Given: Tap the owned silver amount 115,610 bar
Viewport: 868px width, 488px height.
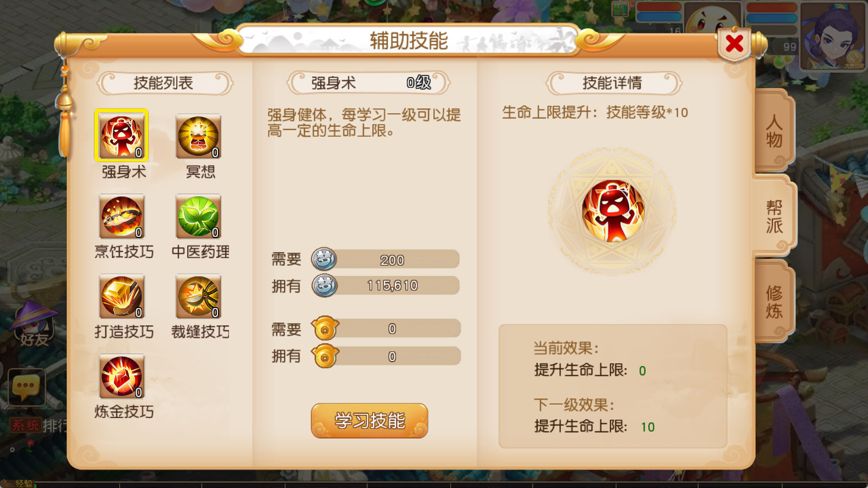Looking at the screenshot, I should [392, 285].
